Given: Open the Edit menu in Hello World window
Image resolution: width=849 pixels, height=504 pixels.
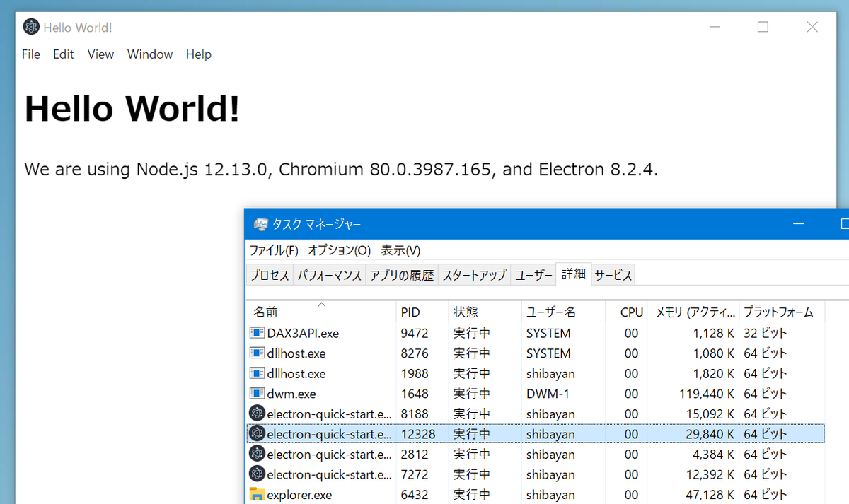Looking at the screenshot, I should coord(64,54).
